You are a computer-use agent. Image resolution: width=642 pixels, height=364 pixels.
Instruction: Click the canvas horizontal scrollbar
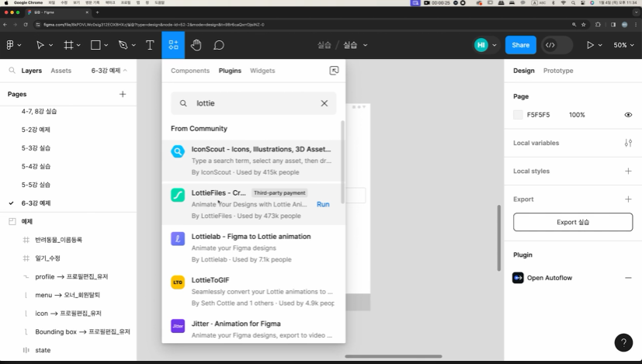tap(393, 356)
